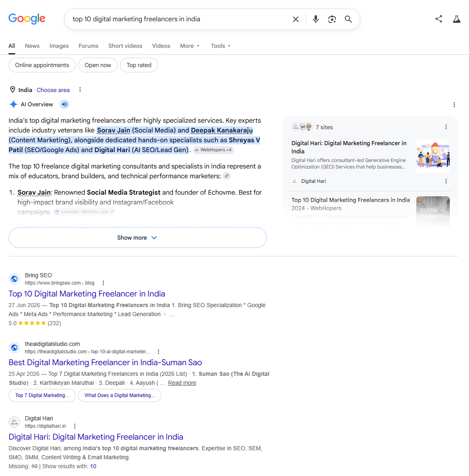The height and width of the screenshot is (476, 469).
Task: Switch to the Forums tab
Action: point(88,46)
